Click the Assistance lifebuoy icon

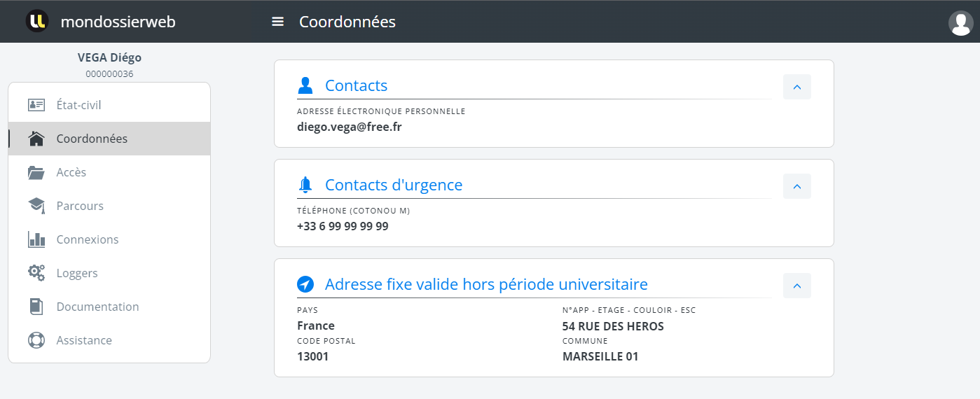(36, 340)
